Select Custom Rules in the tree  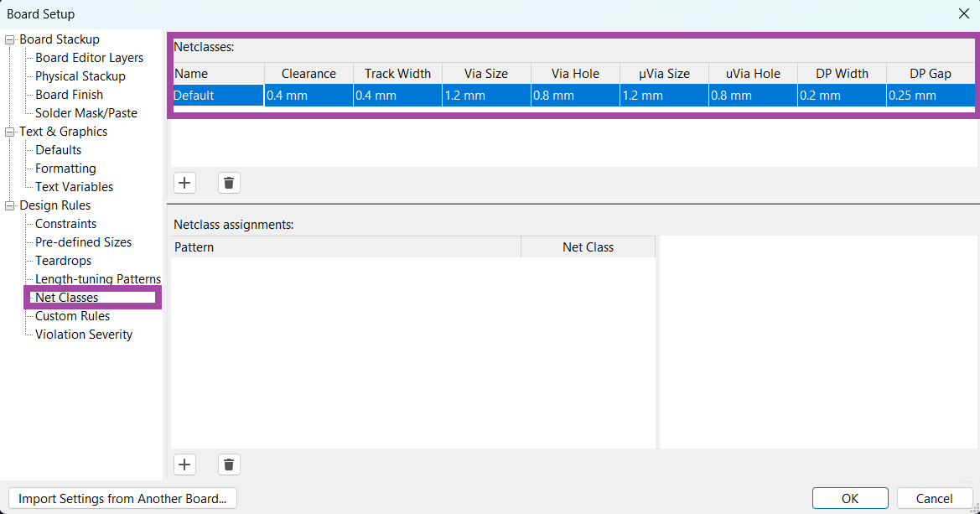pos(72,316)
